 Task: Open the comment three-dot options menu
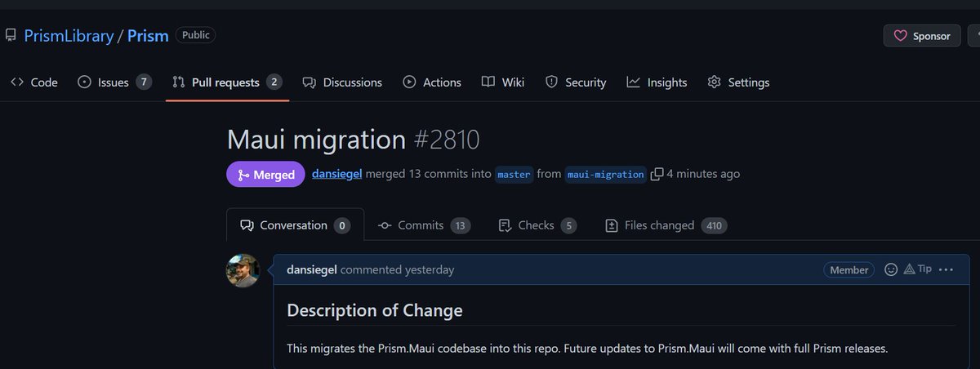(947, 269)
